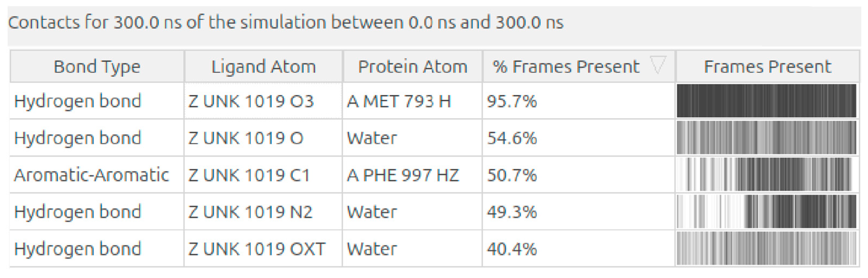The width and height of the screenshot is (868, 278).
Task: Click the Bond Type column header
Action: (x=97, y=66)
